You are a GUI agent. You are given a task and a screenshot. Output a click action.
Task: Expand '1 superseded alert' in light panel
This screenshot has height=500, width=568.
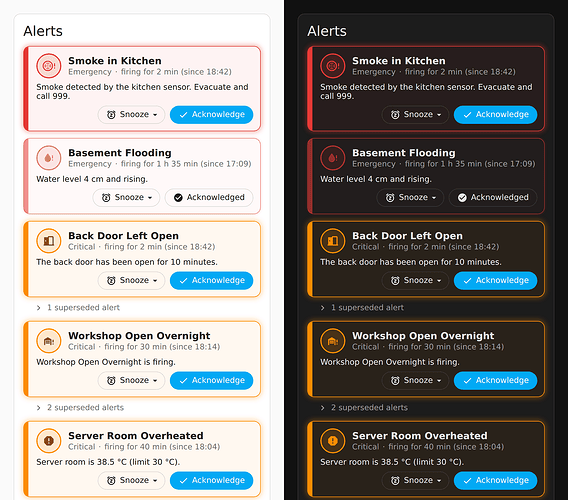click(78, 308)
